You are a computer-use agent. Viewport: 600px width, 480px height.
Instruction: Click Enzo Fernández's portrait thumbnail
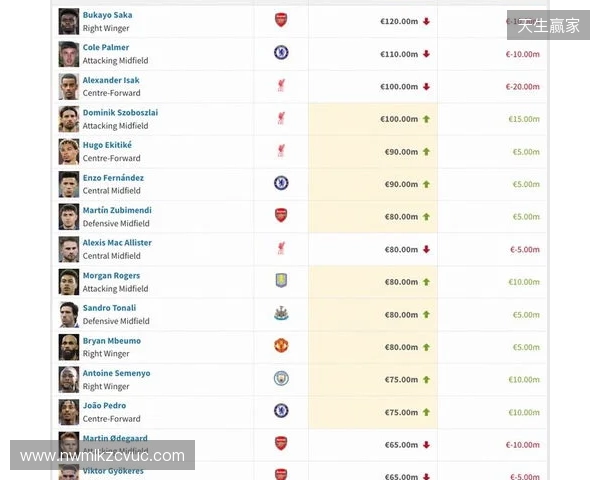coord(68,184)
